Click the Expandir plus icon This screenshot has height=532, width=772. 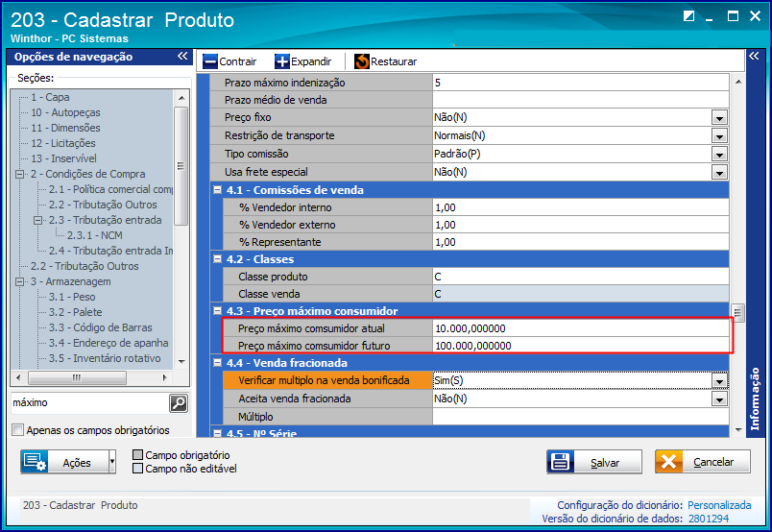[x=282, y=61]
